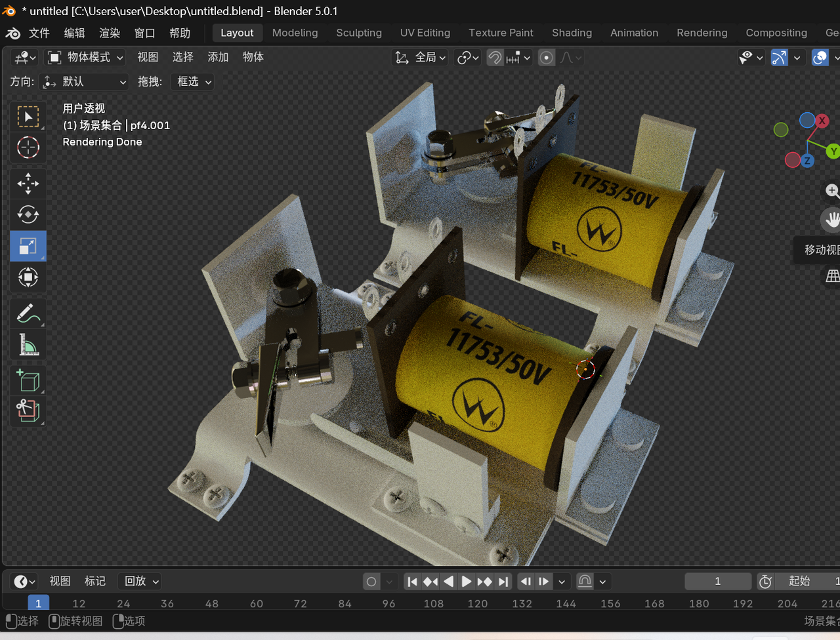
Task: Open the 帮助 menu
Action: click(180, 33)
